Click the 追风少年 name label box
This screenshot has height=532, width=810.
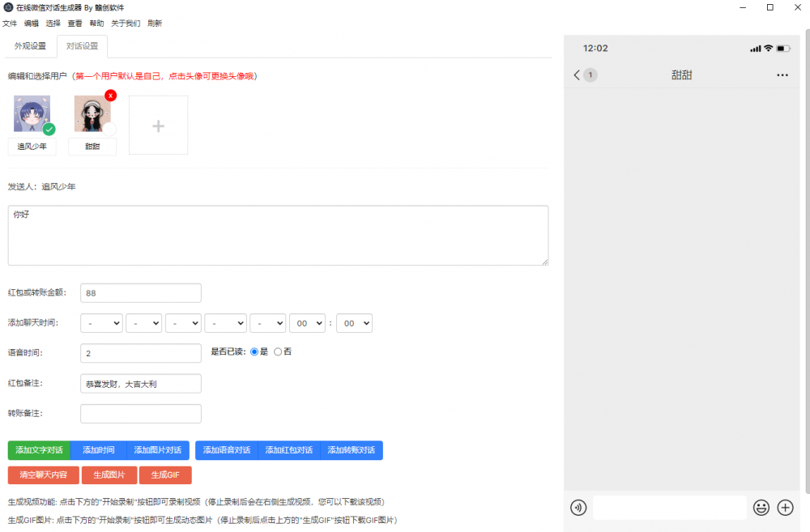pyautogui.click(x=32, y=147)
